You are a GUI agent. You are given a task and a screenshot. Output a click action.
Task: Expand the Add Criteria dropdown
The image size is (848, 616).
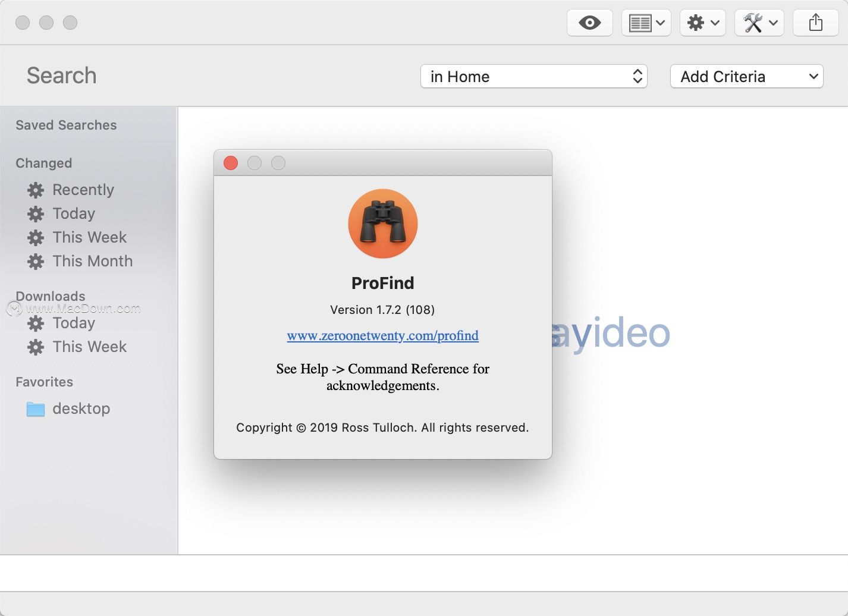point(747,77)
